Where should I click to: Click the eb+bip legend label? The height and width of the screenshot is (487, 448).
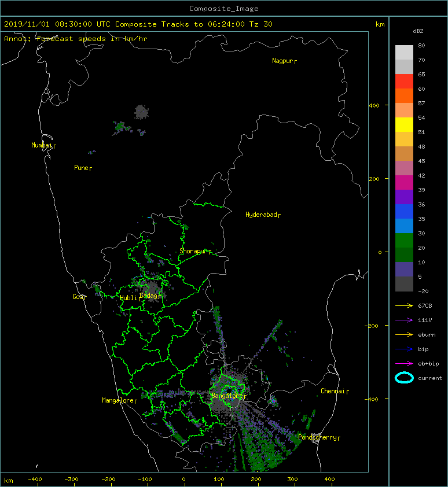tap(428, 363)
